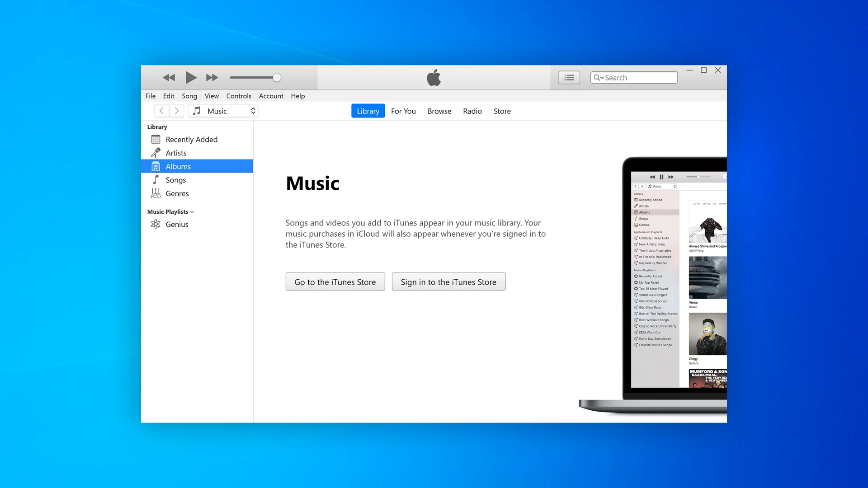The height and width of the screenshot is (488, 868).
Task: Select the Browse tab
Action: [x=439, y=111]
